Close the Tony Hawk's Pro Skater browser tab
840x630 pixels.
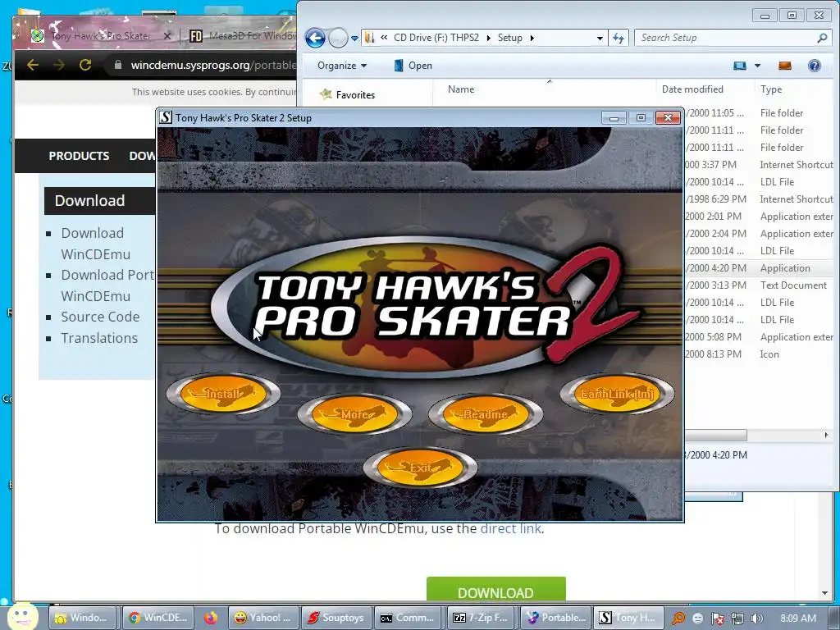(x=167, y=36)
